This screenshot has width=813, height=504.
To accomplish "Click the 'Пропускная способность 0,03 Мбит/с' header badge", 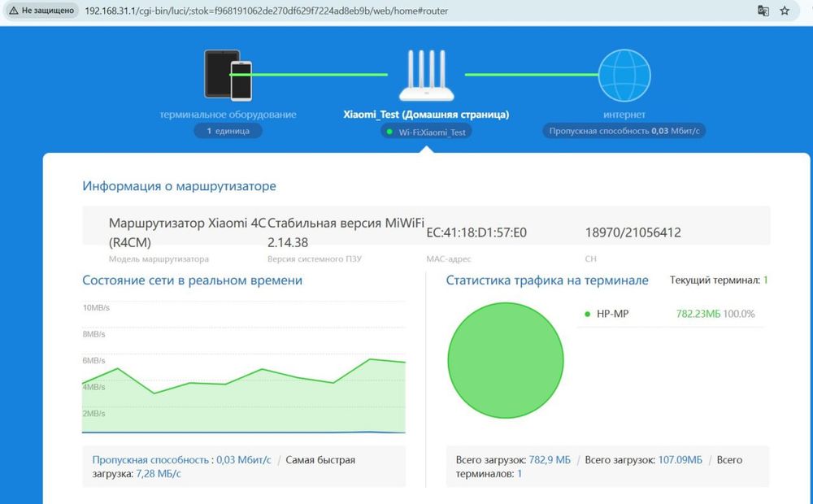I will [624, 131].
